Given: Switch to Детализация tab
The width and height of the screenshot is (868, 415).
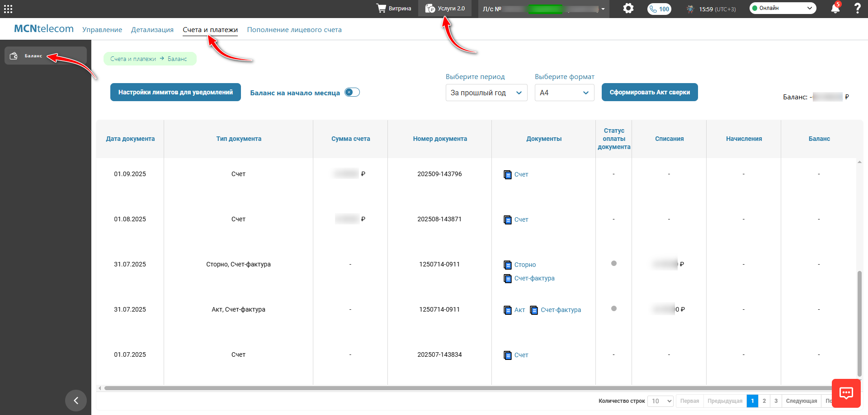Looking at the screenshot, I should tap(152, 30).
